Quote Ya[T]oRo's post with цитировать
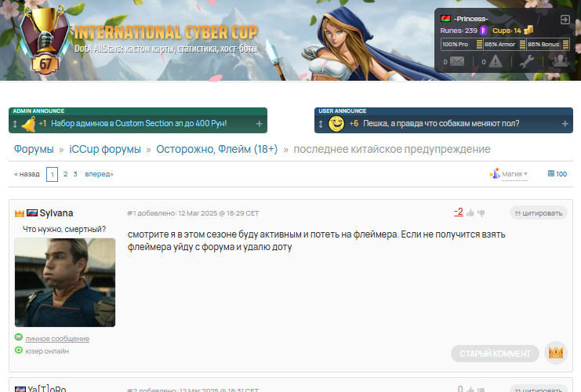This screenshot has width=581, height=392. (539, 388)
